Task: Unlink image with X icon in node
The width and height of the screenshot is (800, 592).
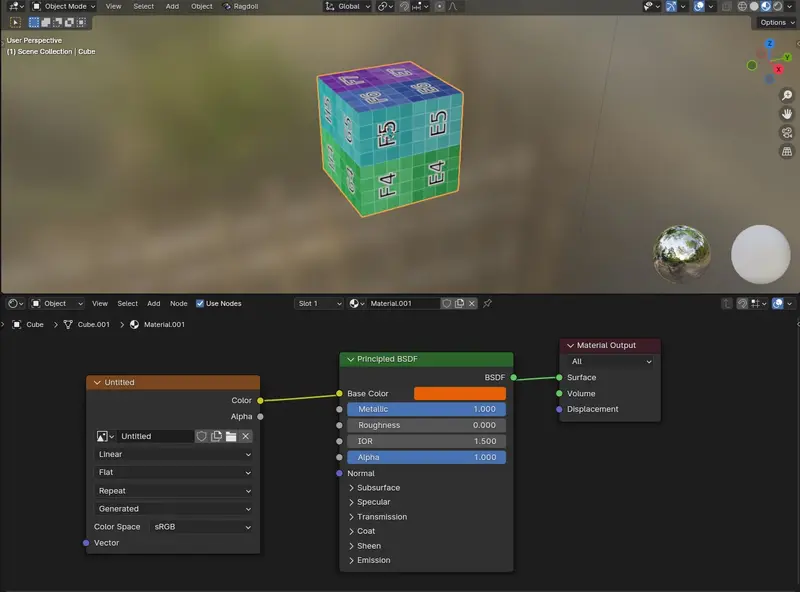Action: click(x=245, y=436)
